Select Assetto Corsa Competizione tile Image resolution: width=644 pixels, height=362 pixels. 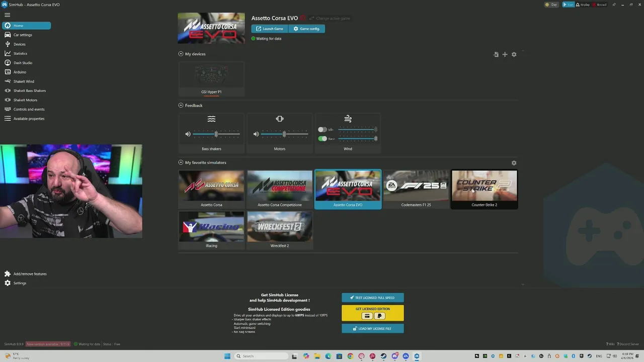pyautogui.click(x=280, y=189)
